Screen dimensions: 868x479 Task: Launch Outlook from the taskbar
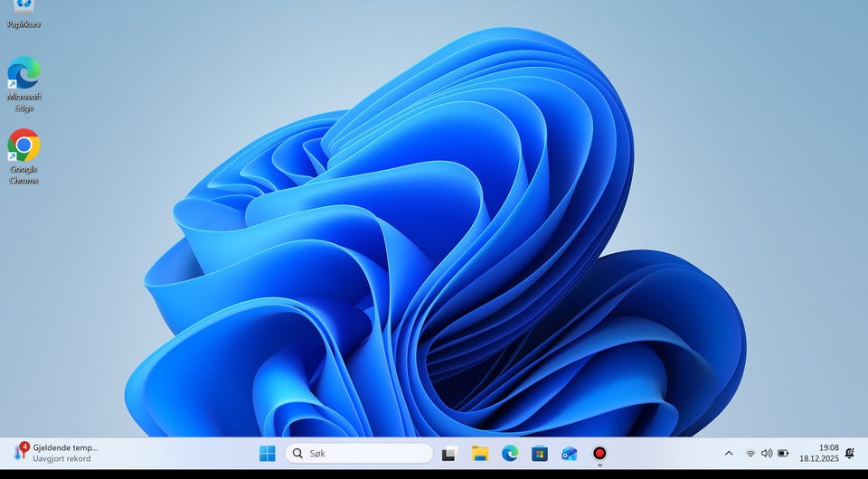[x=569, y=453]
